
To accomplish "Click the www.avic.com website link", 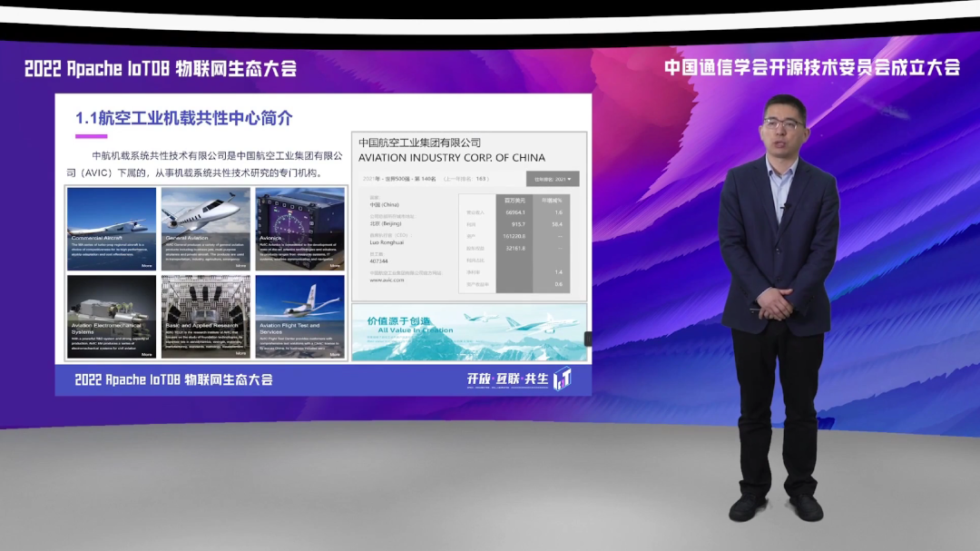I will tap(387, 280).
